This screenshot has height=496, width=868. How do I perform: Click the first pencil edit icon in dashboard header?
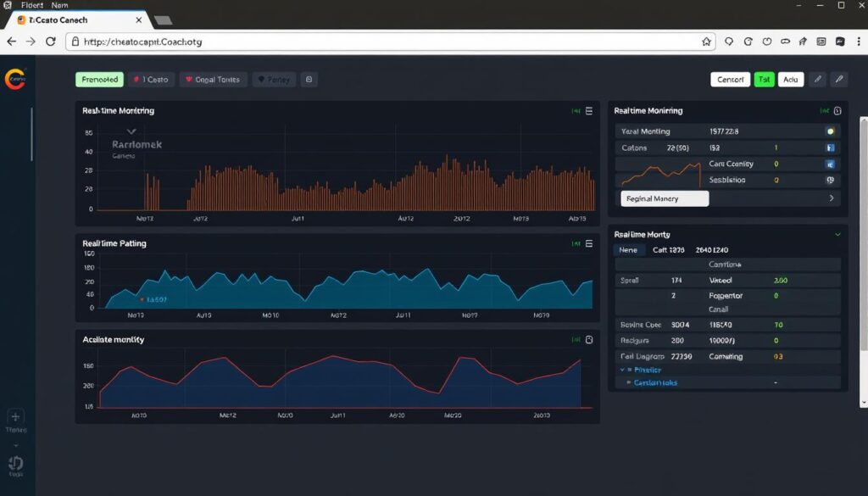818,79
